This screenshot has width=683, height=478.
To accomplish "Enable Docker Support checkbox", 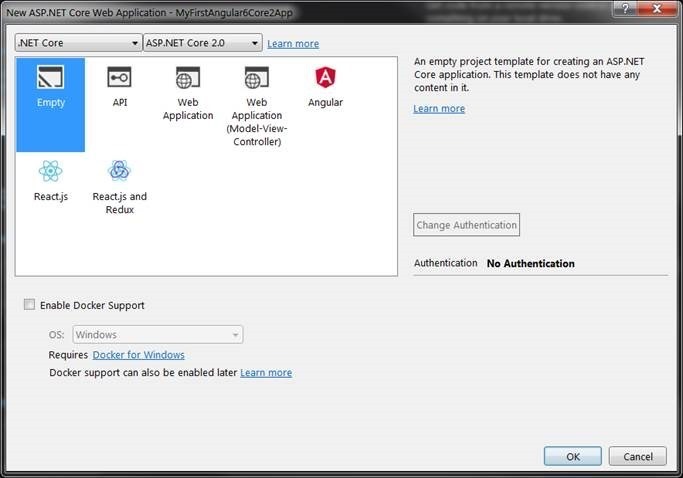I will coord(30,305).
